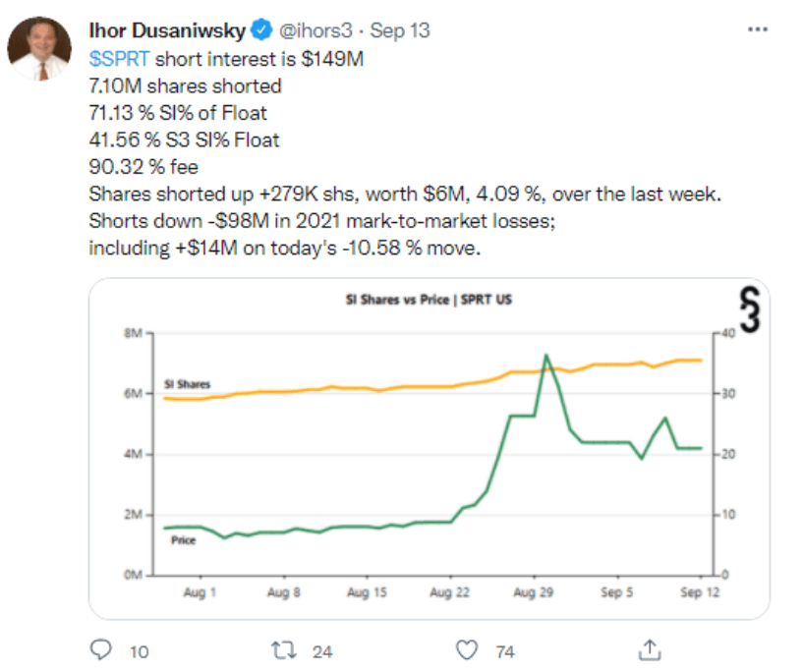
Task: Click the like count of 74
Action: 506,650
